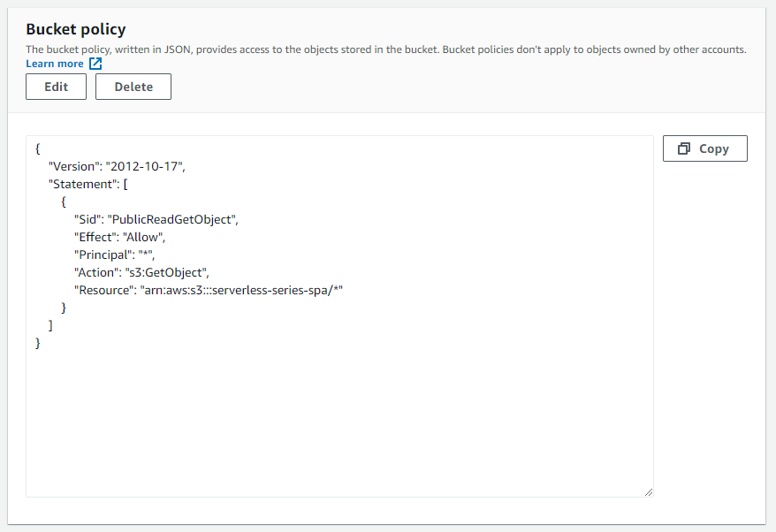
Task: Click the copy icon in the Copy button
Action: [x=684, y=148]
